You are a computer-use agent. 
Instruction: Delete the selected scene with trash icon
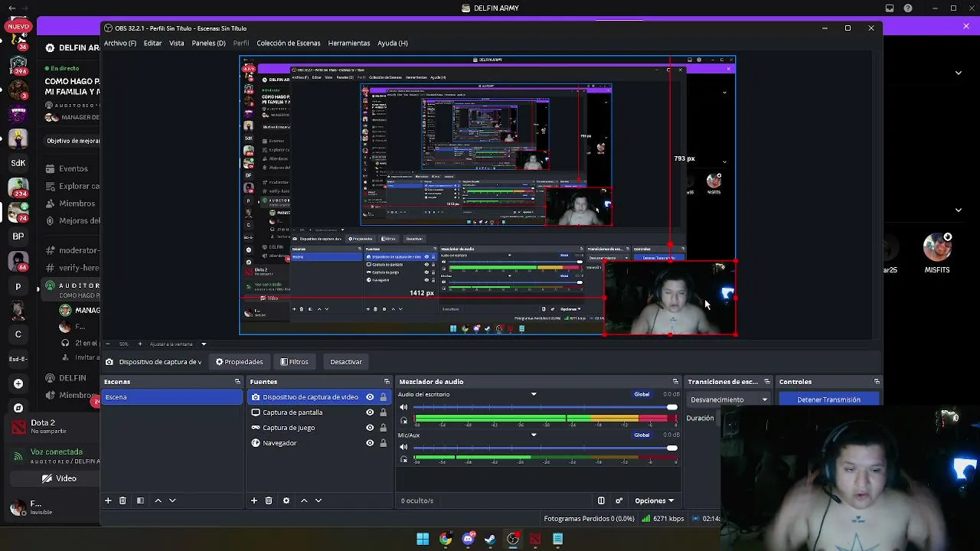pyautogui.click(x=122, y=500)
